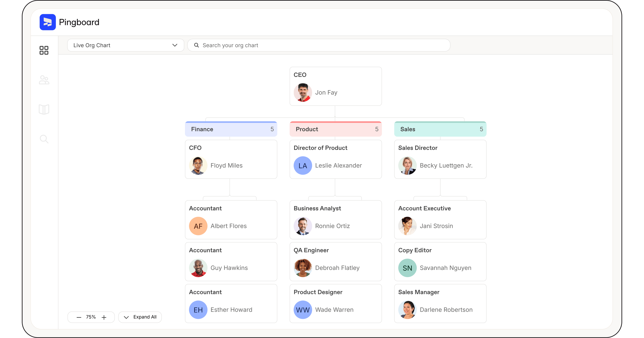Open Darlene Robertson Sales Manager card

(440, 303)
